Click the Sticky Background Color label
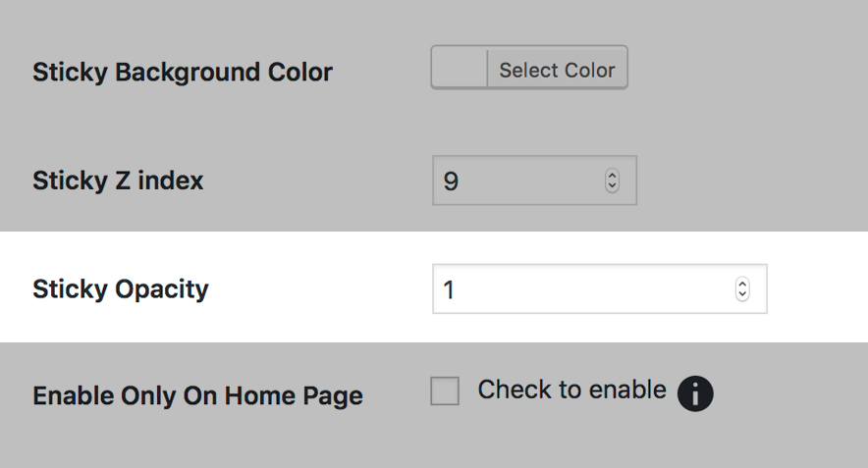Screen dimensions: 868x468 point(183,73)
